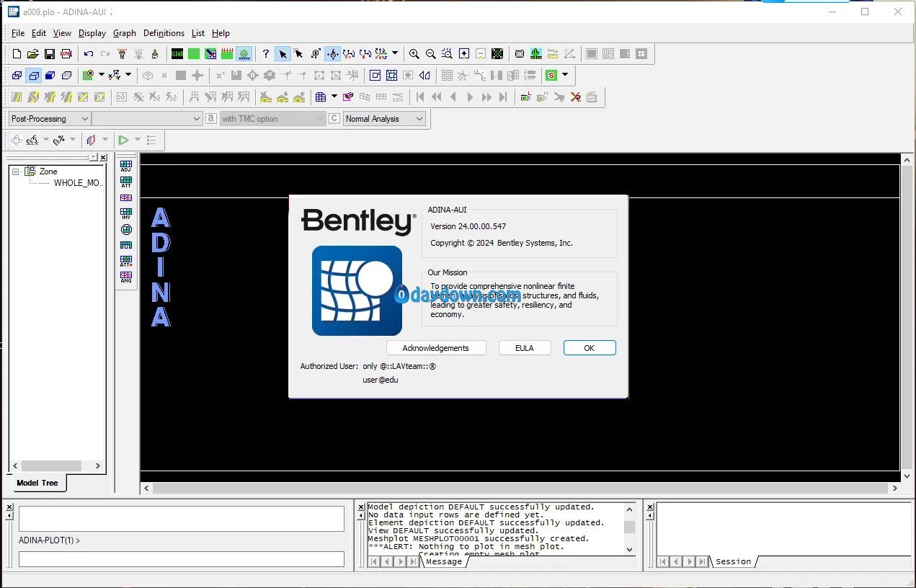Open the Edit menu
Image resolution: width=916 pixels, height=588 pixels.
pyautogui.click(x=39, y=33)
